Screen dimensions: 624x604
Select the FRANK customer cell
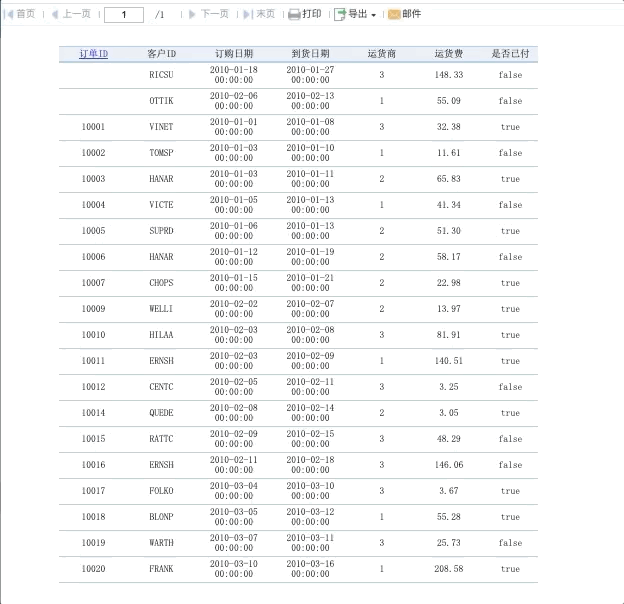click(x=161, y=569)
